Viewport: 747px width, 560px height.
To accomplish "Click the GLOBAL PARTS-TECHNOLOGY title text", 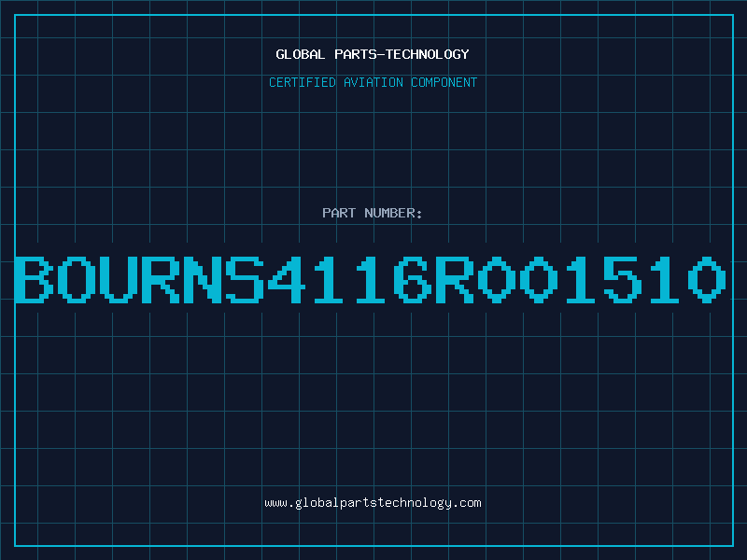I will click(373, 54).
